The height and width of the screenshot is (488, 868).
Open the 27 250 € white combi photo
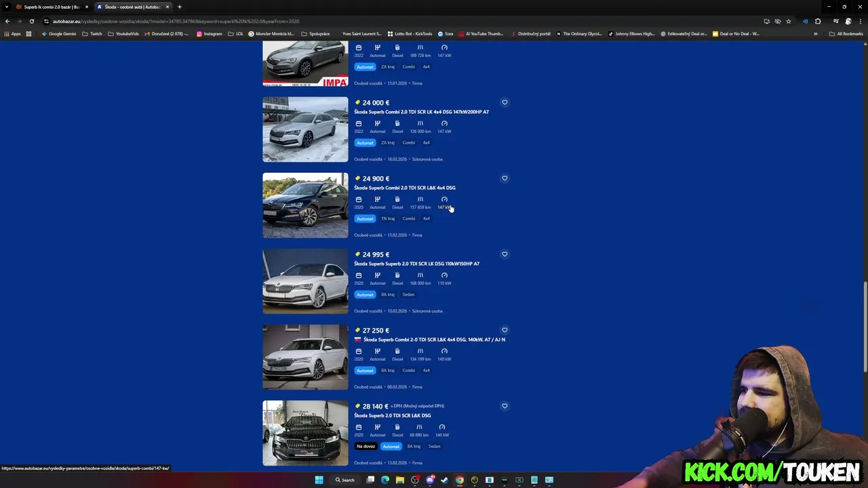(305, 357)
